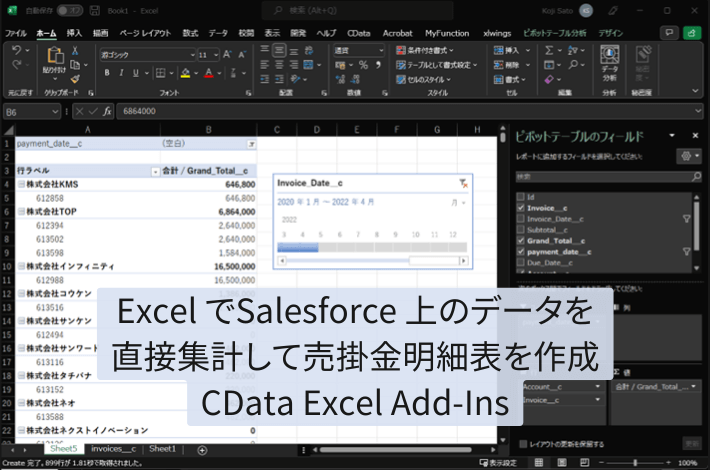The image size is (710, 470).
Task: Switch to the invoices__c sheet tab
Action: [113, 449]
